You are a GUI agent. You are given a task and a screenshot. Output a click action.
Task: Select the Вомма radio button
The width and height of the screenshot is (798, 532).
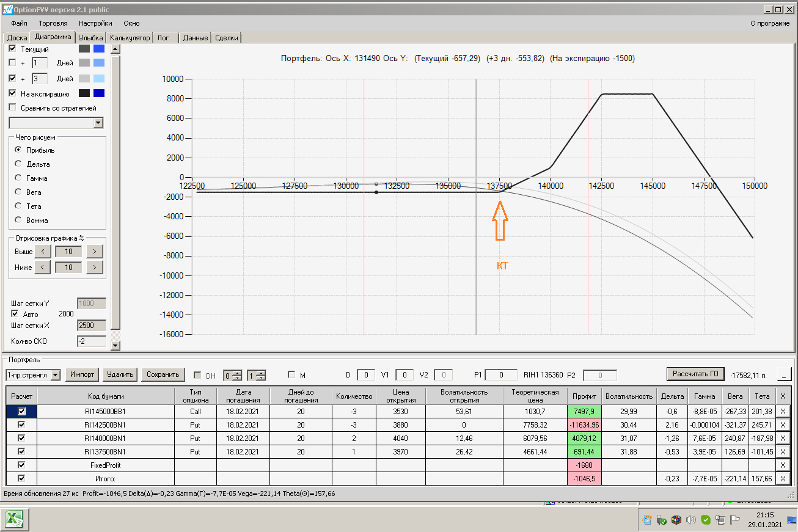[x=18, y=220]
